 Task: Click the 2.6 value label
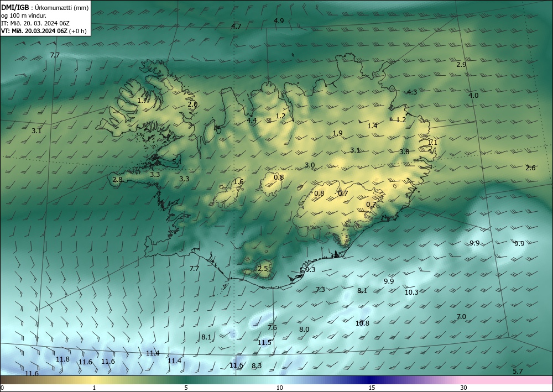click(530, 168)
